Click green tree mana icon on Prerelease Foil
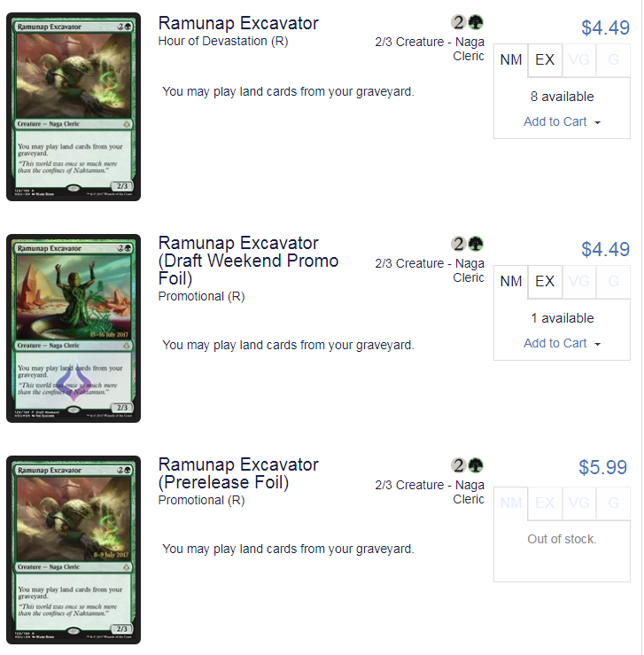The width and height of the screenshot is (644, 655). click(x=476, y=465)
